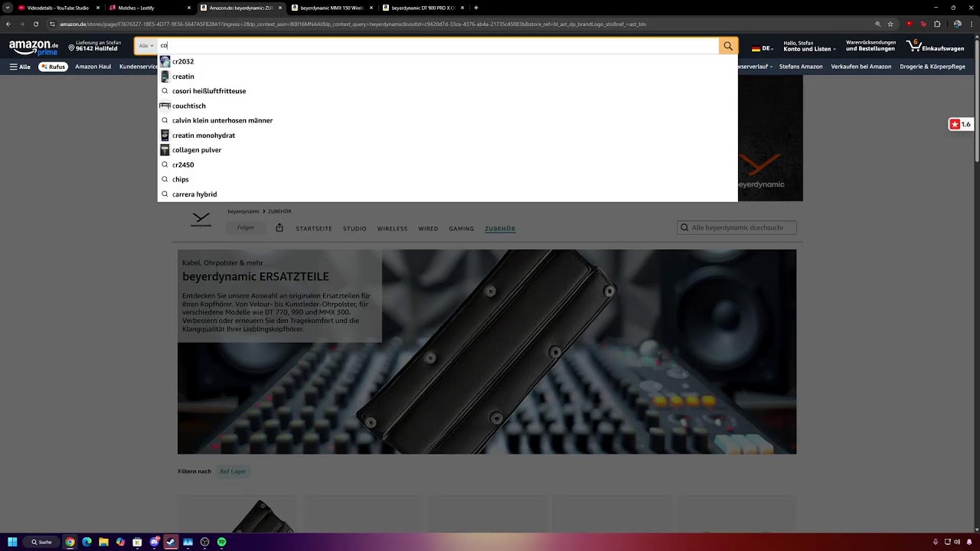Open Amazon Haul link
The height and width of the screenshot is (551, 980).
tap(93, 67)
